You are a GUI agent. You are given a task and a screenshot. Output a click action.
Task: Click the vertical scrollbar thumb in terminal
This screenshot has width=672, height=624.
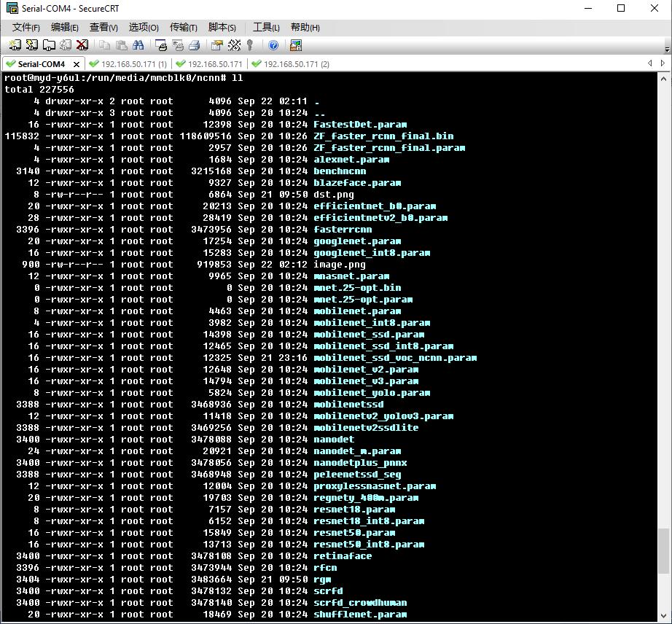click(x=663, y=550)
